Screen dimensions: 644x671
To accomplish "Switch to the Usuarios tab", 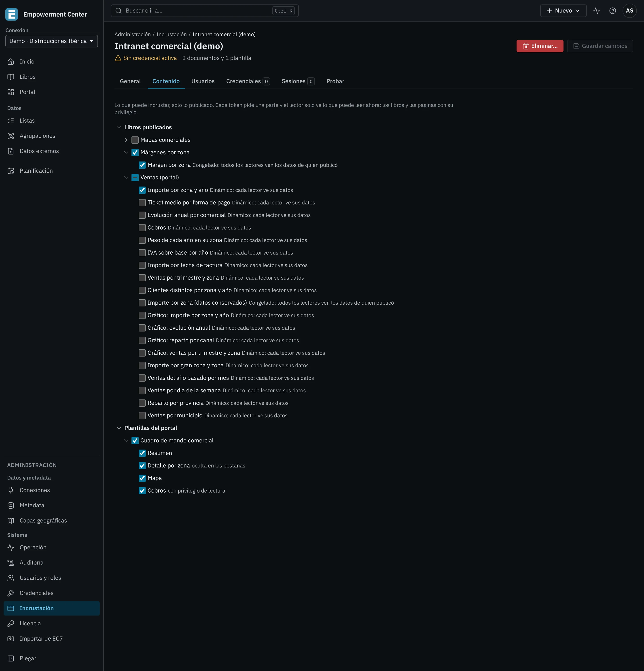I will [203, 81].
